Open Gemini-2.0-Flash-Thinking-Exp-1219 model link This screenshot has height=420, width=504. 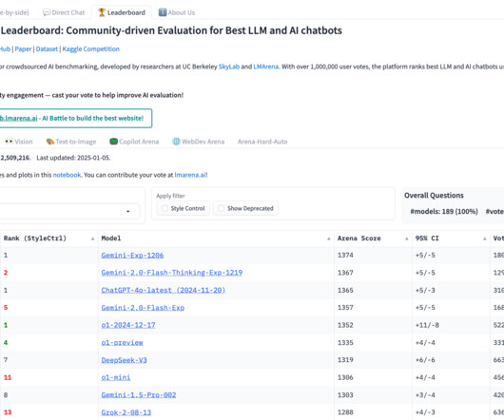[172, 273]
